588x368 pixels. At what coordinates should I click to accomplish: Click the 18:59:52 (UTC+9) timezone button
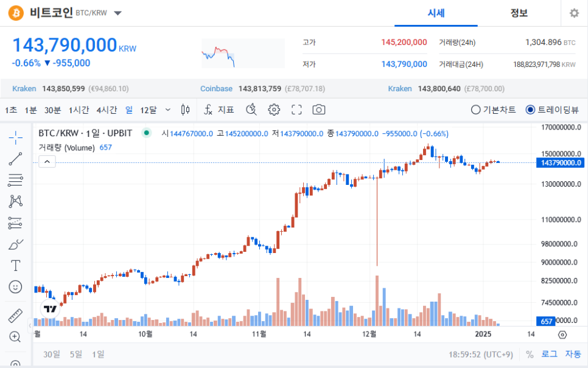481,355
